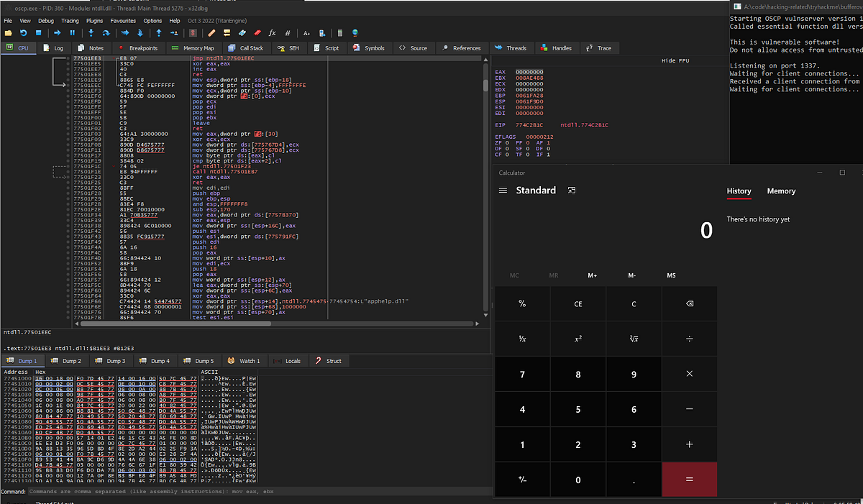Toggle the CF flag in registers pane
863x504 pixels.
(506, 154)
